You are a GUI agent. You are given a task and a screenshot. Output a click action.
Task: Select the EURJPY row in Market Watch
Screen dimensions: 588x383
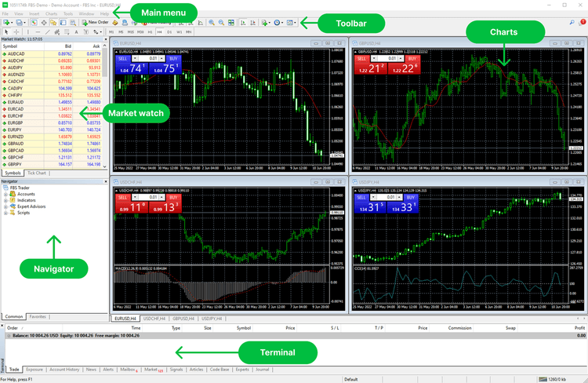tap(51, 130)
